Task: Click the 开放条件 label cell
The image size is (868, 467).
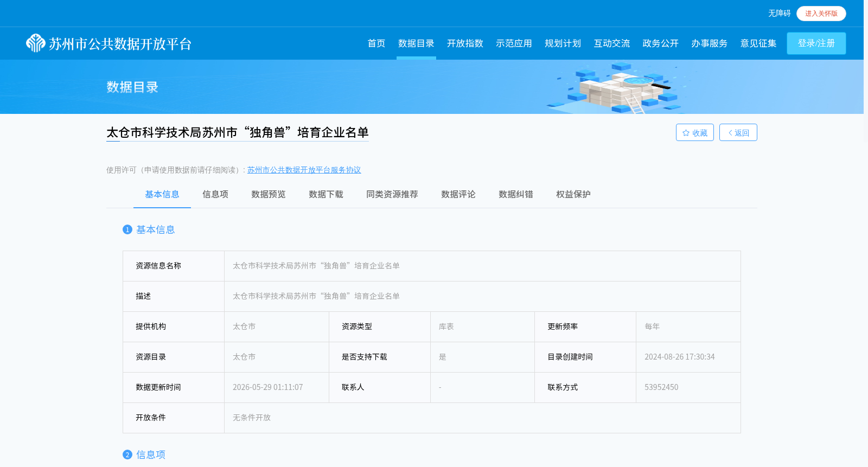Action: point(174,418)
